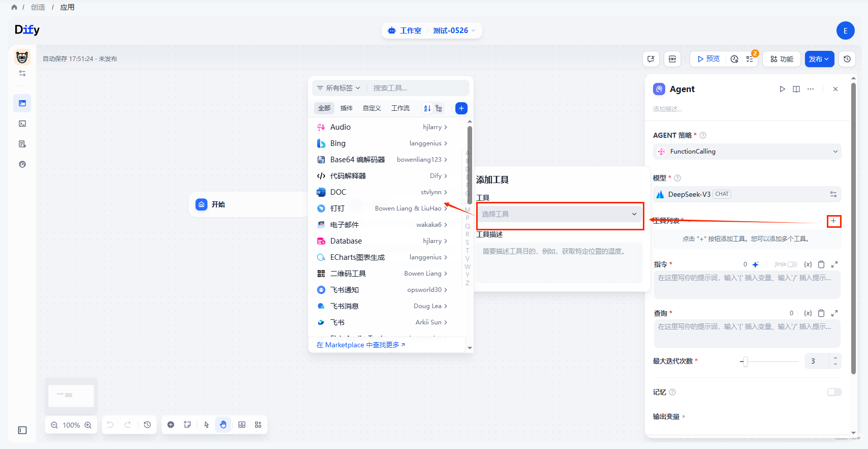Viewport: 868px width, 449px height.
Task: Add a note to the canvas
Action: [188, 425]
